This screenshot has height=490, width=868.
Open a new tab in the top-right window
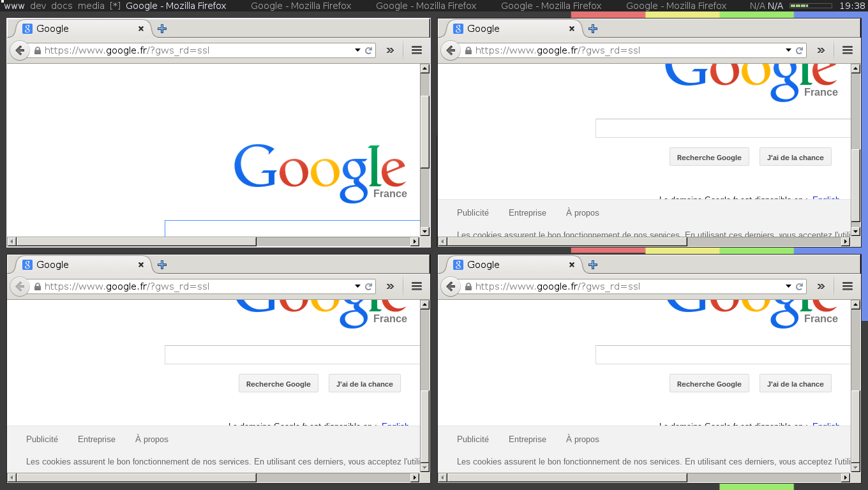(x=593, y=29)
